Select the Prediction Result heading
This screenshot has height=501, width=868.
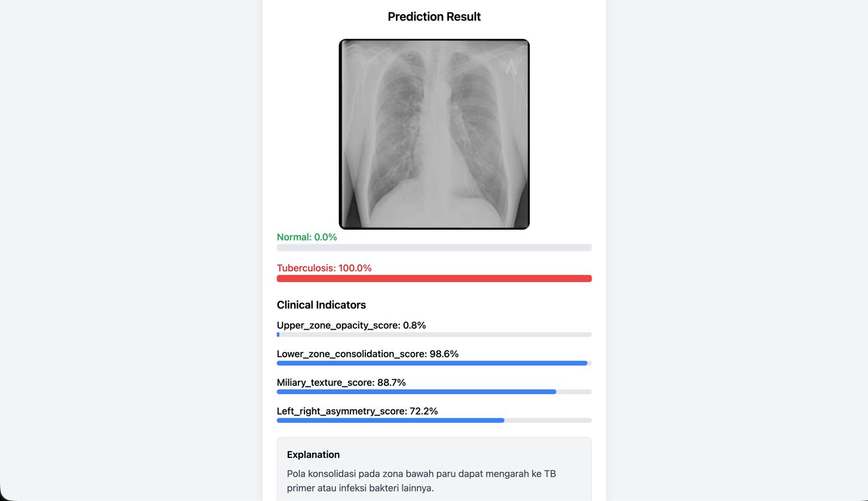coord(434,17)
